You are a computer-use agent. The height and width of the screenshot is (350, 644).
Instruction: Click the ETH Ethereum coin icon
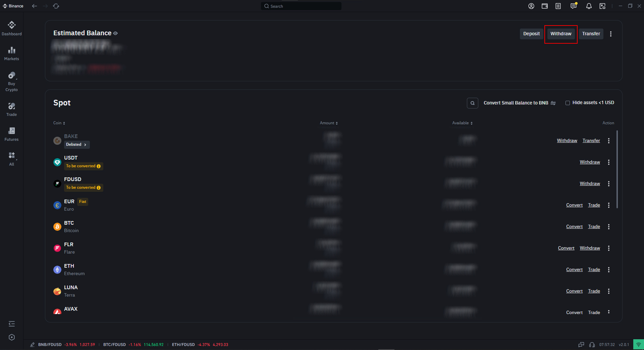pos(57,270)
